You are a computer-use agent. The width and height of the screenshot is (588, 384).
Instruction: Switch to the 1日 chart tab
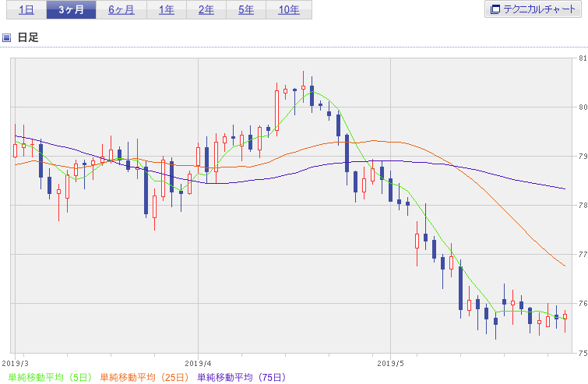(x=26, y=9)
